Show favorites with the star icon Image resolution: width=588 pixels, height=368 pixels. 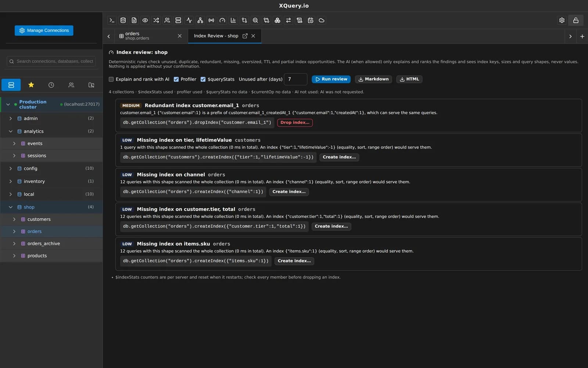coord(31,85)
